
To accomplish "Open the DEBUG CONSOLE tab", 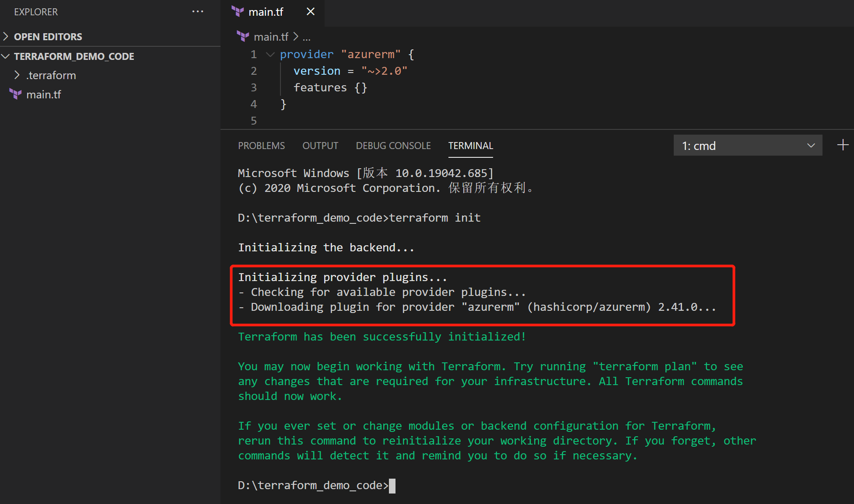I will (393, 146).
